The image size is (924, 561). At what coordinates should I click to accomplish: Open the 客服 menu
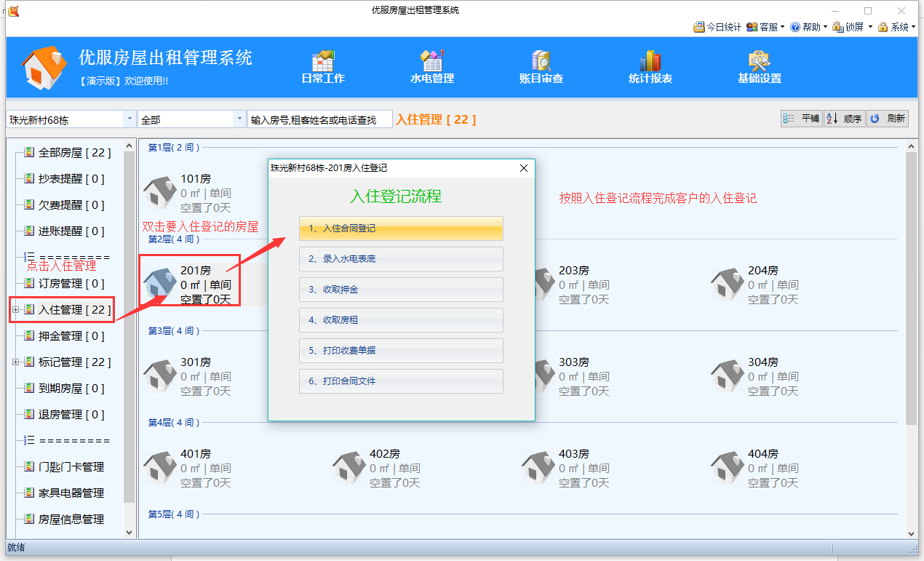(x=765, y=27)
